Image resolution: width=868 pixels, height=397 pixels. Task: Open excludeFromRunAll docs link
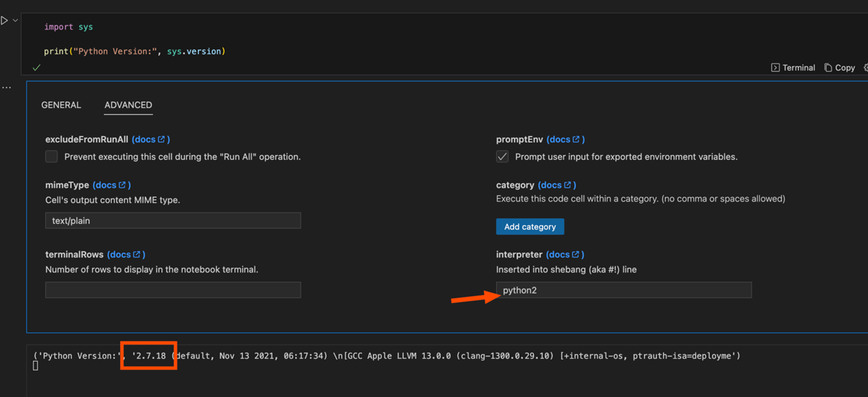(x=151, y=139)
